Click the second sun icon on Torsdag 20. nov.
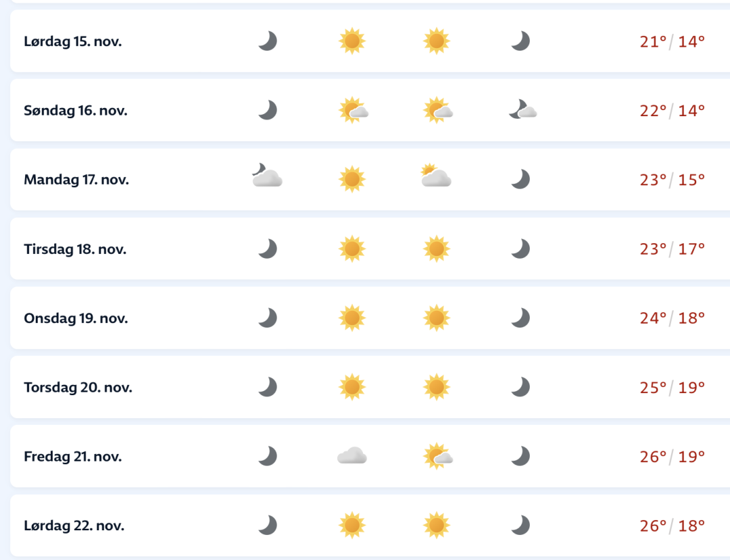The height and width of the screenshot is (560, 730). tap(437, 387)
